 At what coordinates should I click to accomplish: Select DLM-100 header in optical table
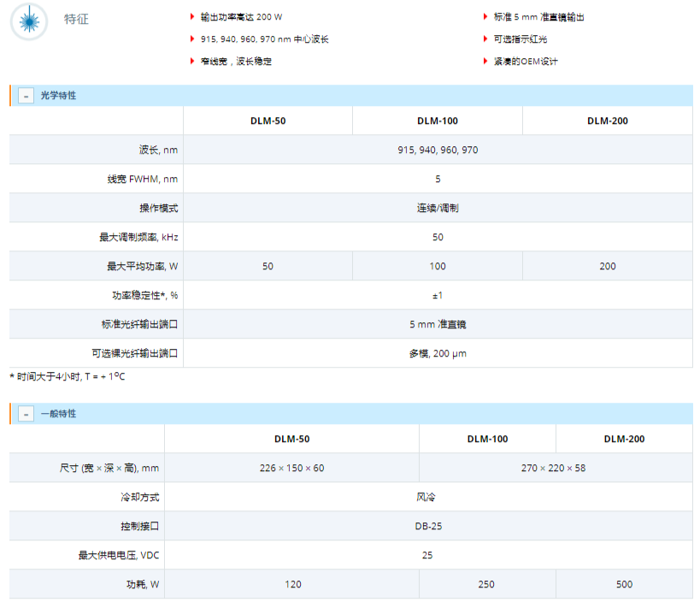(438, 121)
